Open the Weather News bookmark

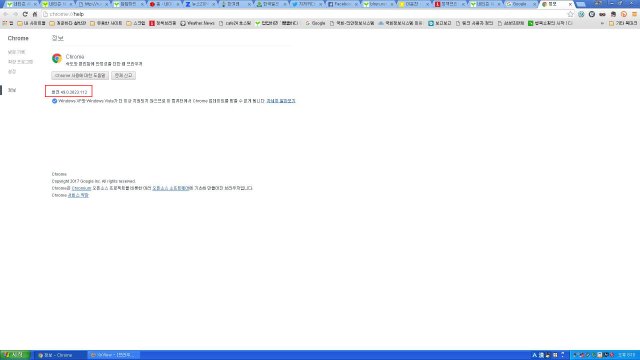[x=198, y=23]
